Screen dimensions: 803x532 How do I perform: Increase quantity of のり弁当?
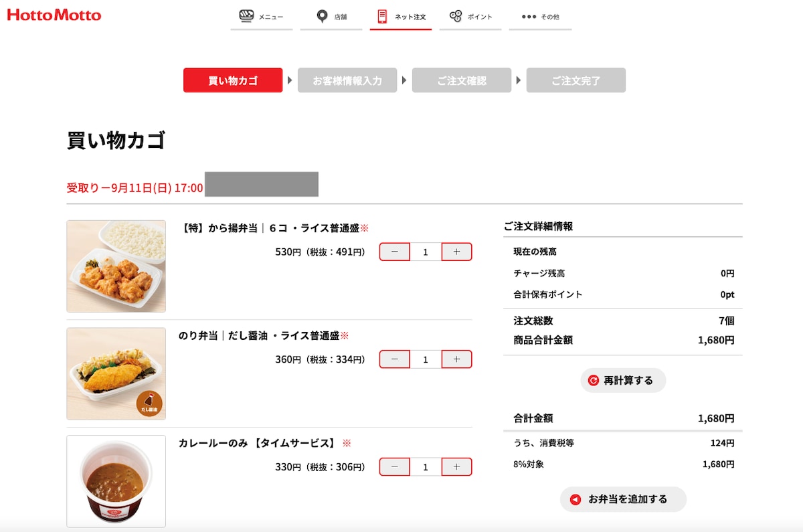point(456,359)
